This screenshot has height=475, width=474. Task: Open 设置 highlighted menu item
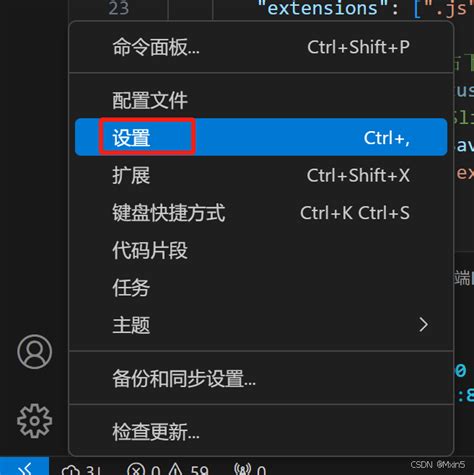[x=261, y=137]
